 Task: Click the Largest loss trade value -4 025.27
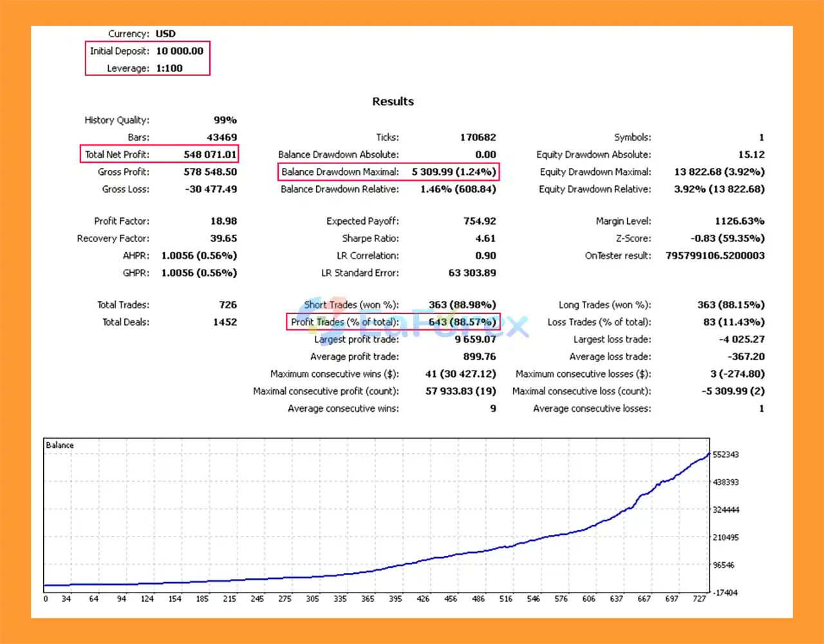coord(742,339)
